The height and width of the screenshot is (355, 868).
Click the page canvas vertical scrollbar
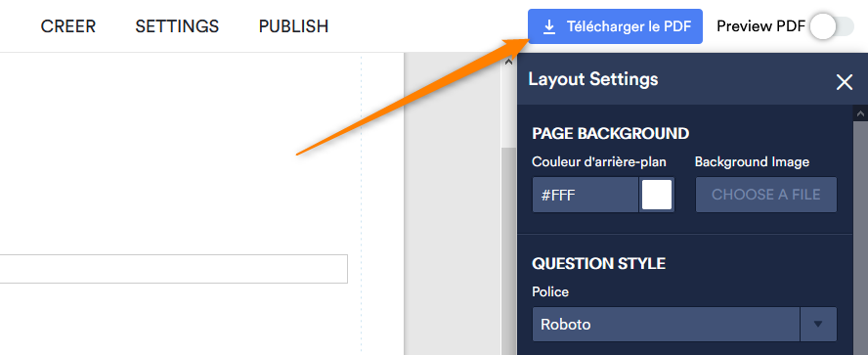tap(508, 249)
